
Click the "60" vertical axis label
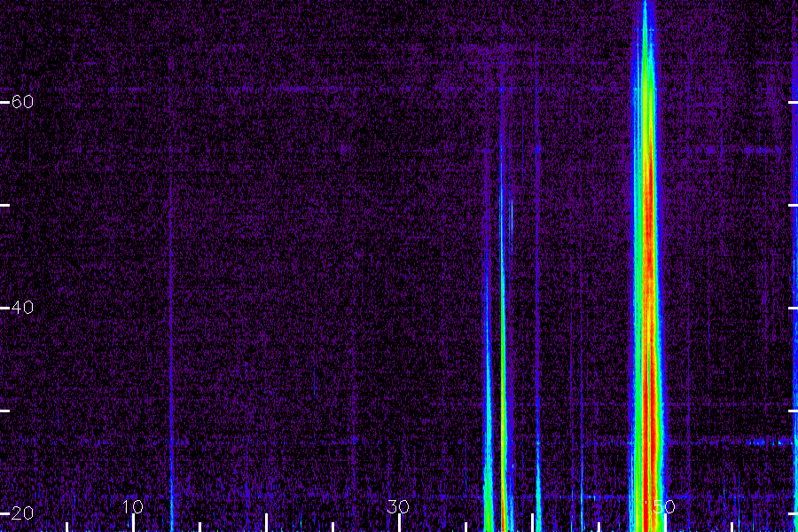22,102
